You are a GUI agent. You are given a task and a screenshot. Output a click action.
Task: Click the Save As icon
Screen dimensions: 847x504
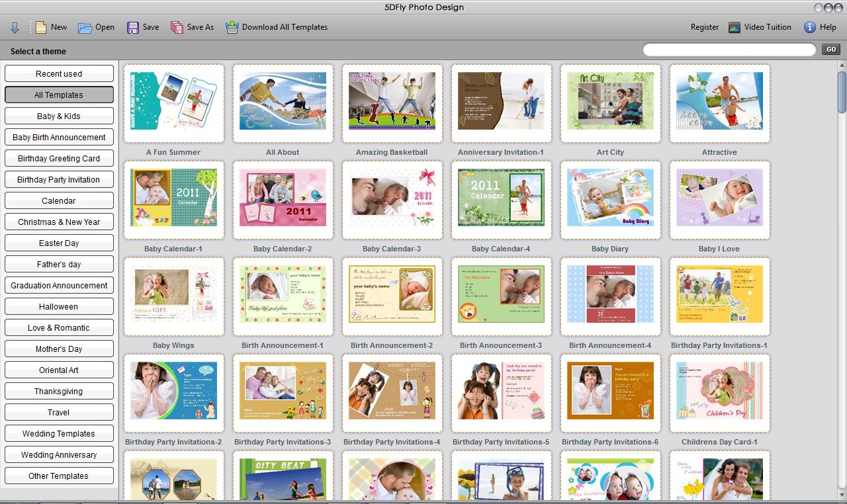pos(177,28)
